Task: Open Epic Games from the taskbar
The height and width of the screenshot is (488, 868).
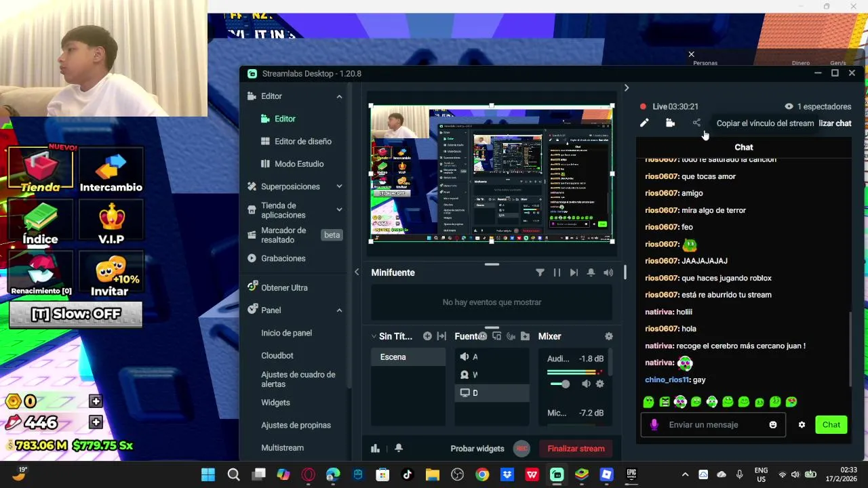Action: point(631,474)
